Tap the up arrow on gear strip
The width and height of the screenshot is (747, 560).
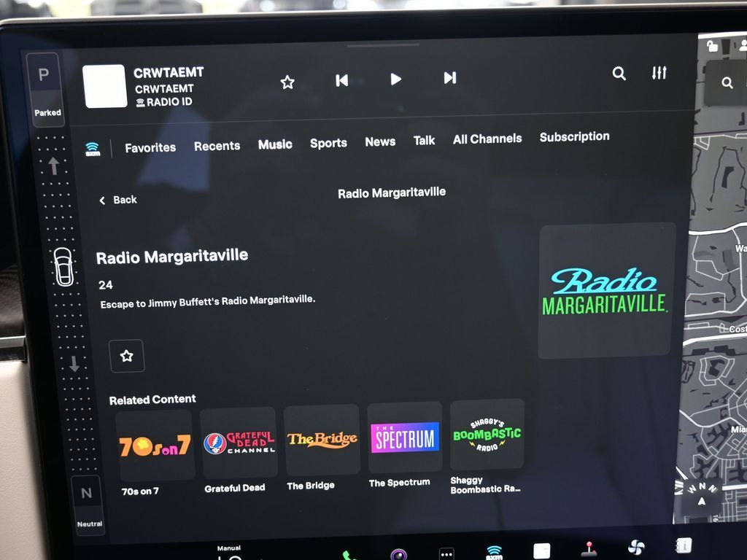[54, 166]
